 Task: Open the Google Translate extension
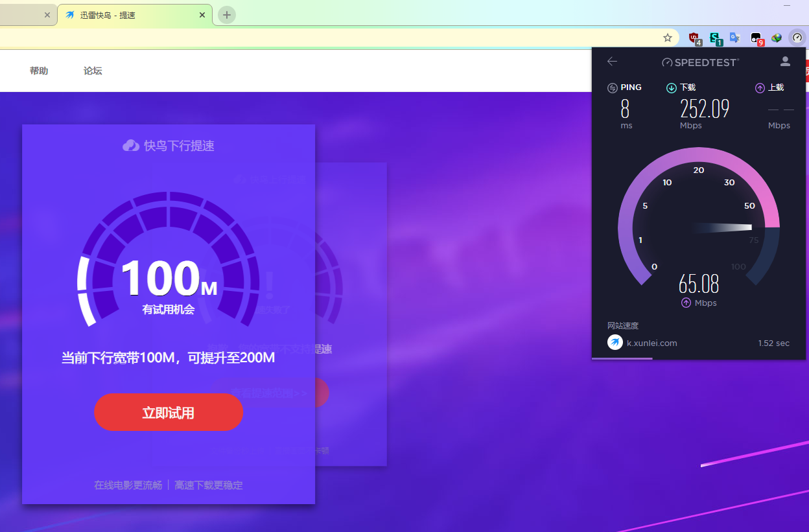(735, 38)
